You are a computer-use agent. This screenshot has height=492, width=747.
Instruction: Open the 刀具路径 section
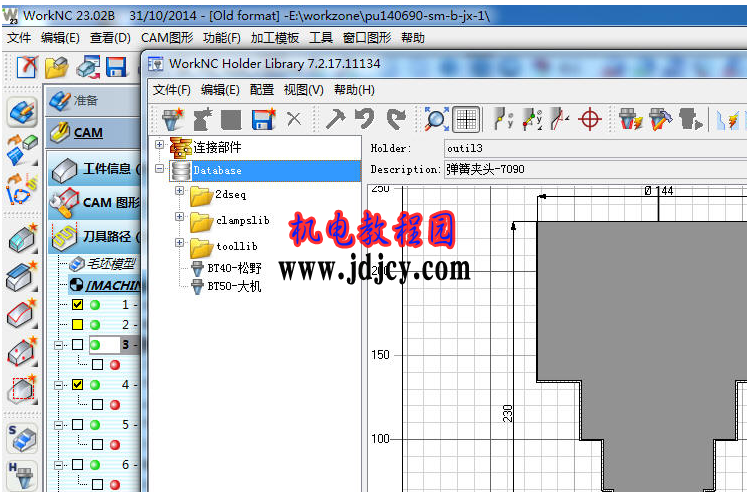click(95, 236)
